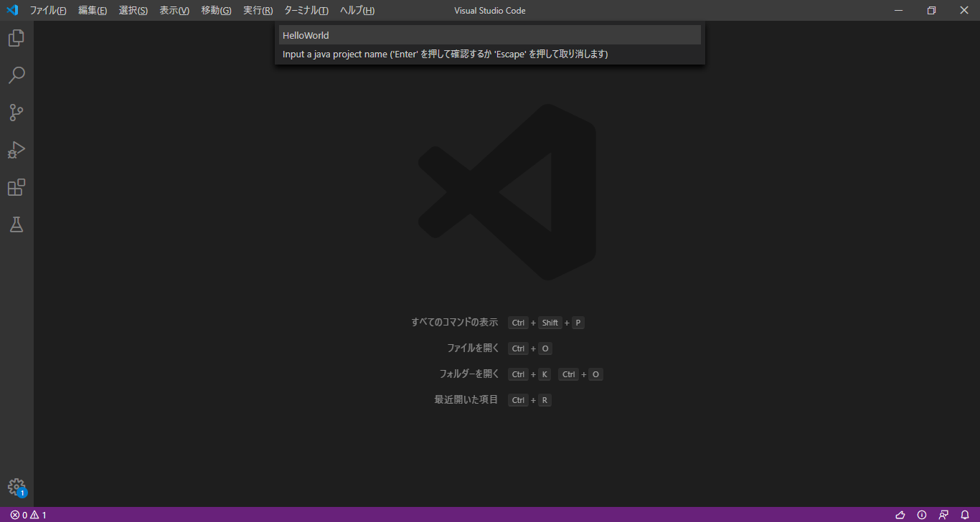Open the Extensions view
This screenshot has width=980, height=522.
click(x=16, y=188)
